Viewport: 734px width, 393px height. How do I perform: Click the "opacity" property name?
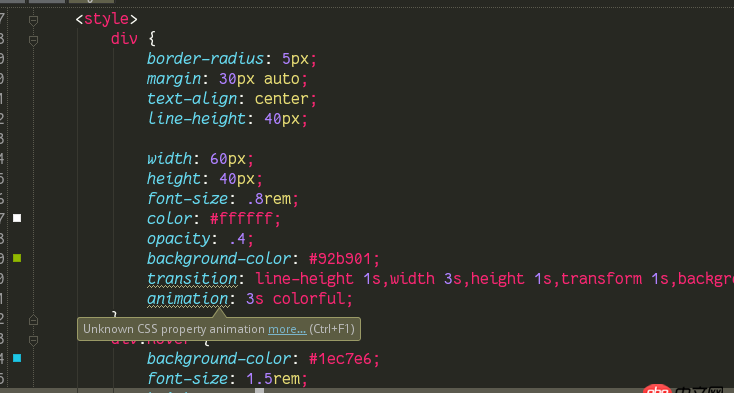click(x=178, y=239)
